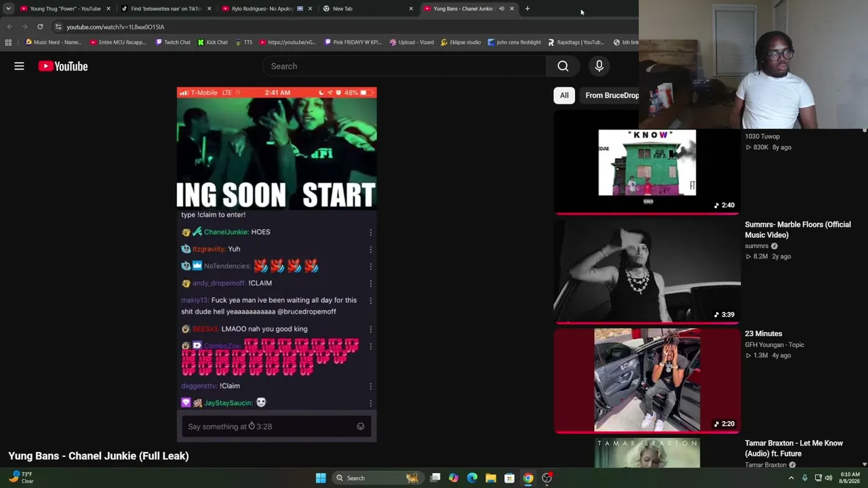The image size is (868, 488).
Task: Open the Pink FRIDAYY W KPI bookmark
Action: coord(353,42)
